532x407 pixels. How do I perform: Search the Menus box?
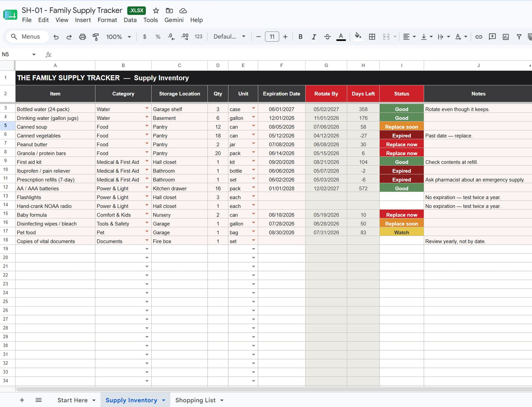click(x=28, y=37)
